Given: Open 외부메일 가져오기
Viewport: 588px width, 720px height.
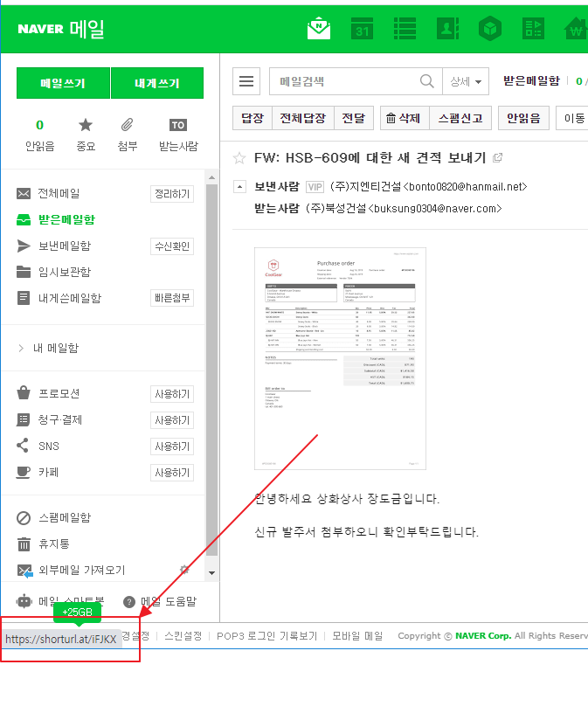Looking at the screenshot, I should [81, 571].
